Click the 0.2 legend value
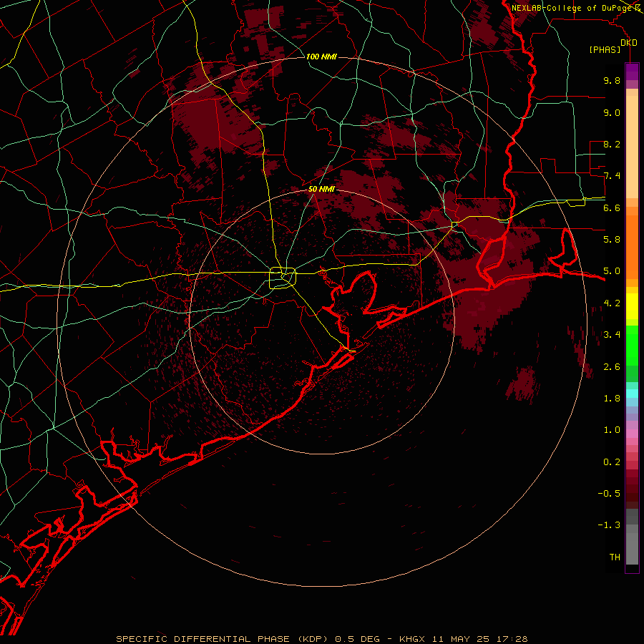Screen dimensions: 644x644 pos(612,462)
